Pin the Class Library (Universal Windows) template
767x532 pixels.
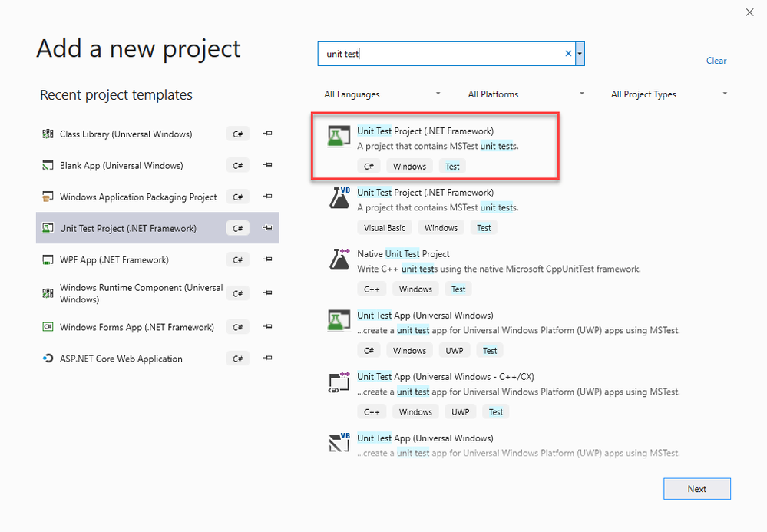268,134
